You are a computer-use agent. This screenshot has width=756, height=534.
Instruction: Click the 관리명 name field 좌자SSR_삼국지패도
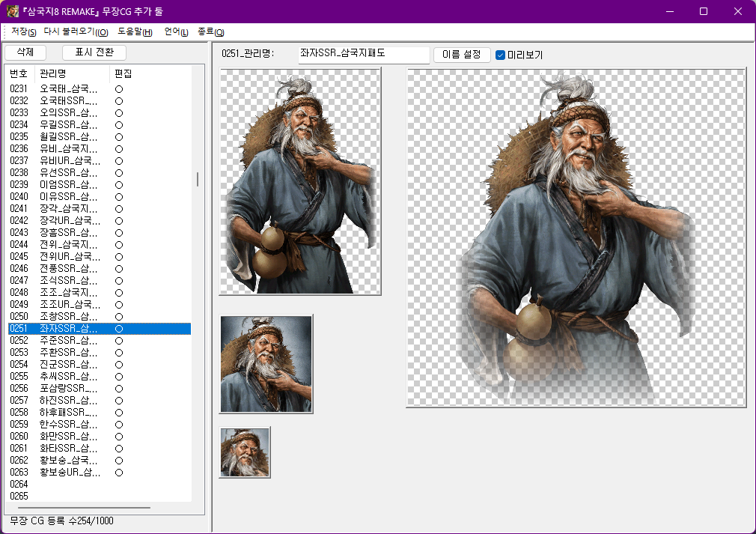[364, 54]
